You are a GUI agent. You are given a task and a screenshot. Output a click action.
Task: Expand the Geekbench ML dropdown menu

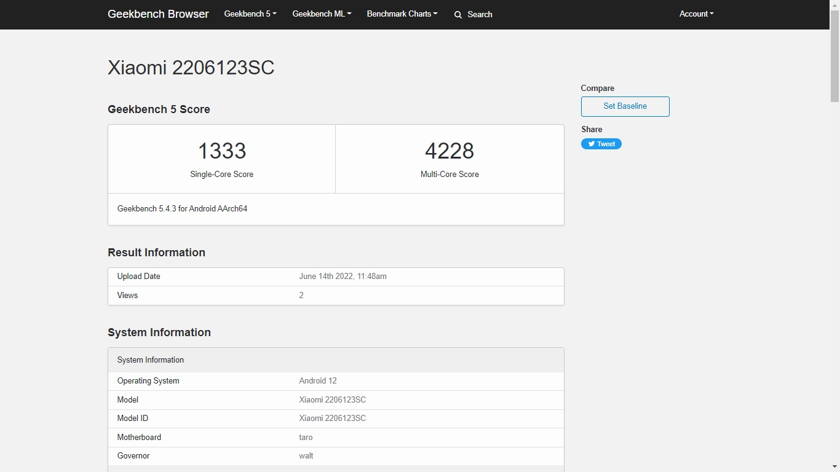(x=321, y=14)
